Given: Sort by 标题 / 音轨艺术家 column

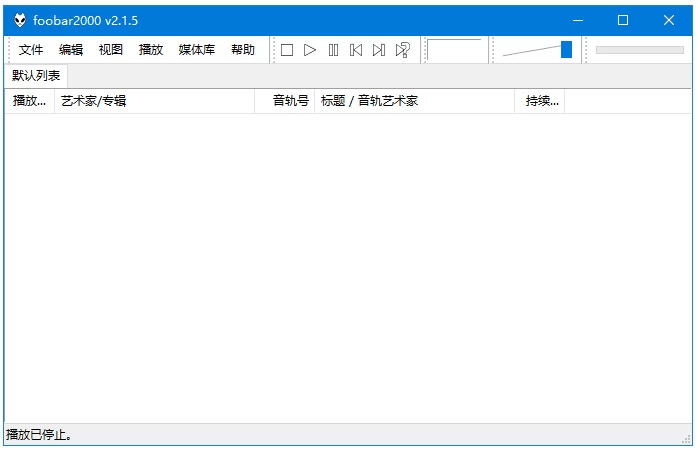Looking at the screenshot, I should click(x=414, y=101).
